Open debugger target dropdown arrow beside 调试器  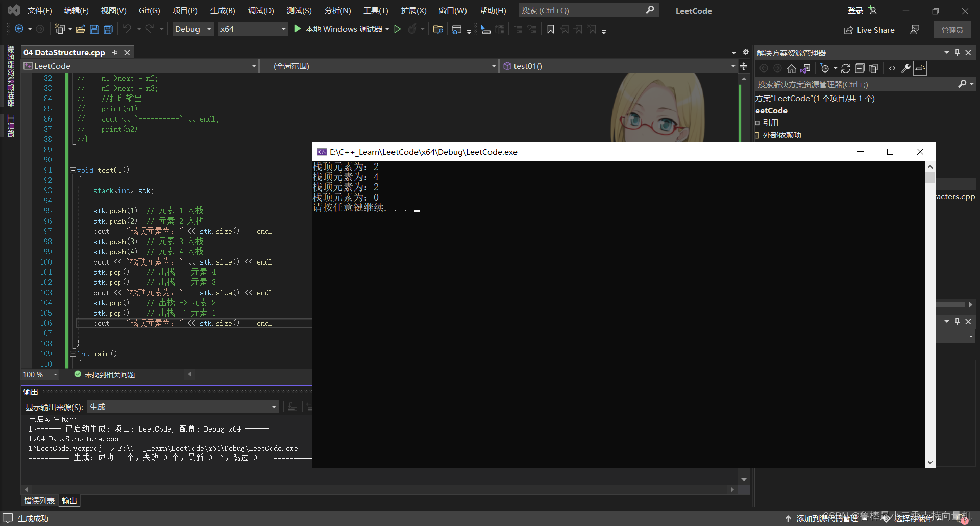pyautogui.click(x=387, y=29)
